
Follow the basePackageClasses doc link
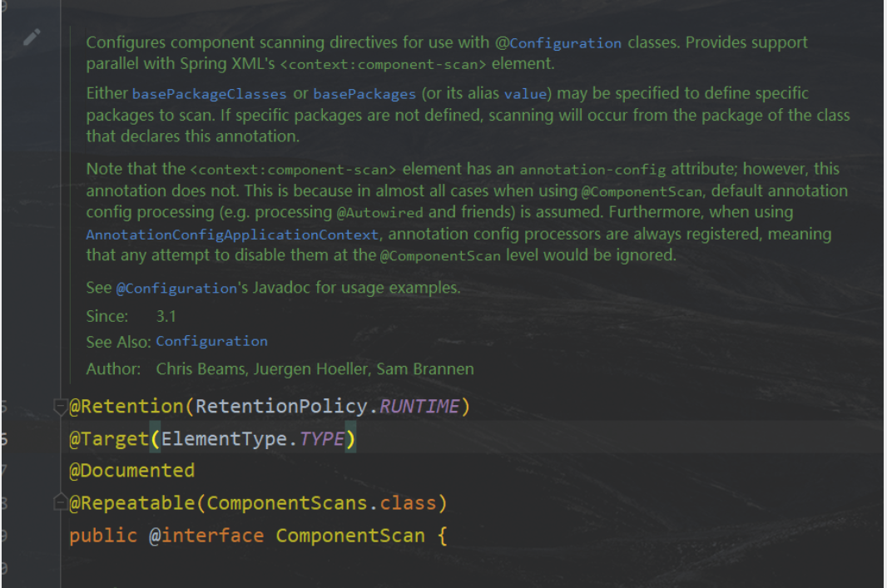point(209,94)
